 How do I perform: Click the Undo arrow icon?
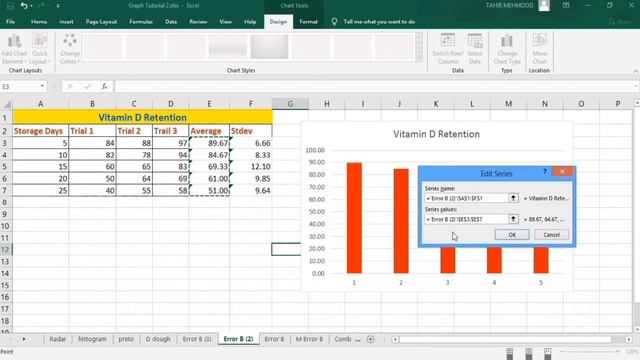(x=24, y=6)
